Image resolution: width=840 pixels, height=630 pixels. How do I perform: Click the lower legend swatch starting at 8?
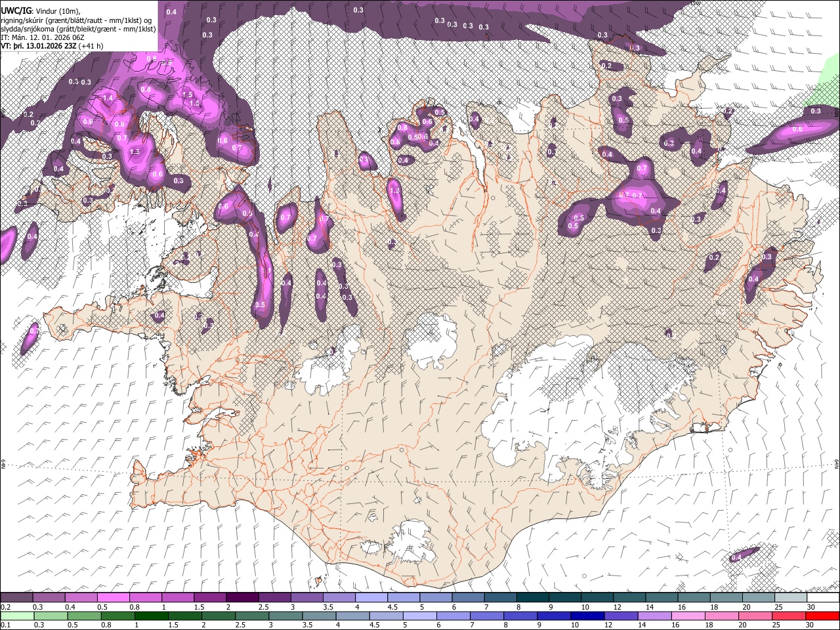(520, 616)
